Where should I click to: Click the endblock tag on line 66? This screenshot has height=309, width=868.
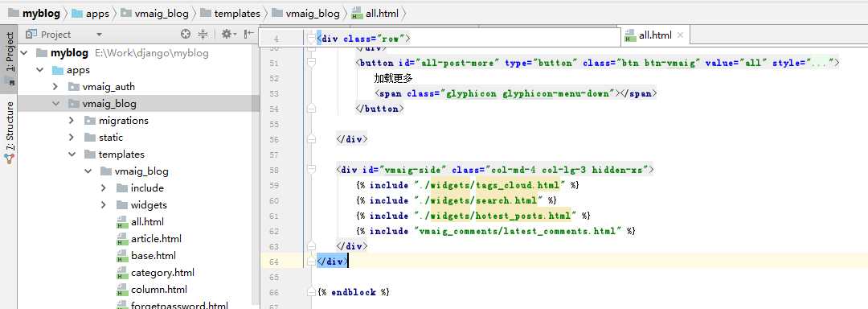coord(353,292)
